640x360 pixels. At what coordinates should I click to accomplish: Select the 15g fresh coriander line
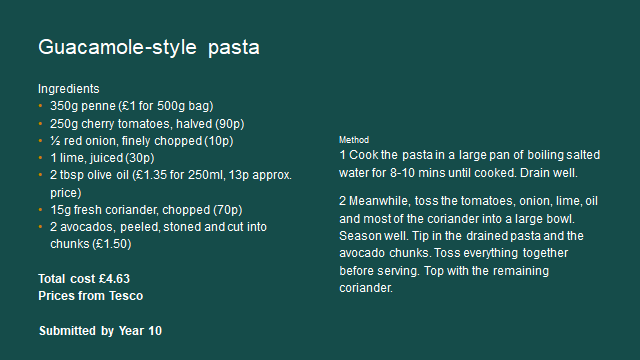point(146,210)
